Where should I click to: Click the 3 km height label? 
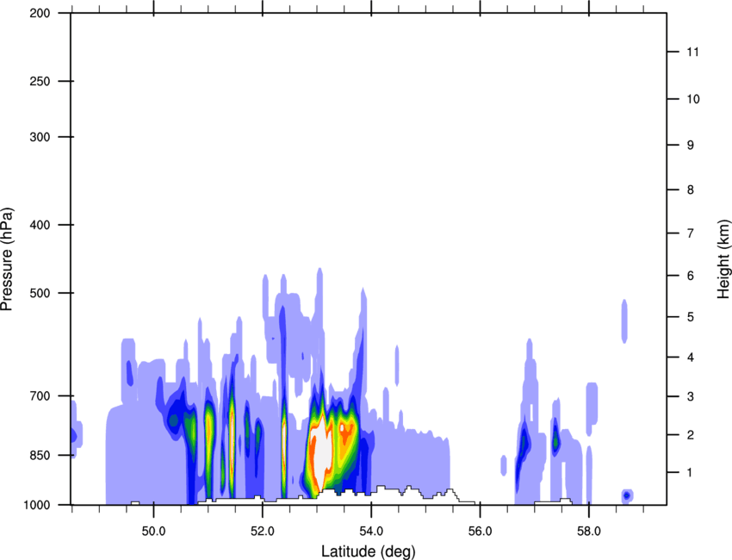tap(691, 396)
